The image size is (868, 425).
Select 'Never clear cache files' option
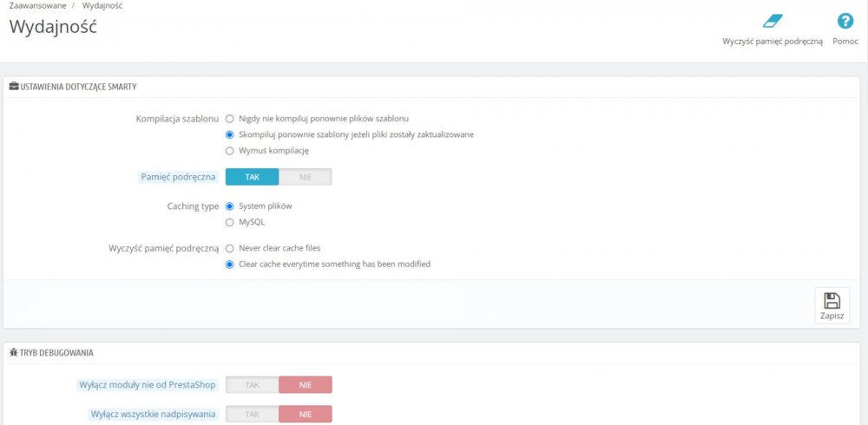tap(230, 248)
